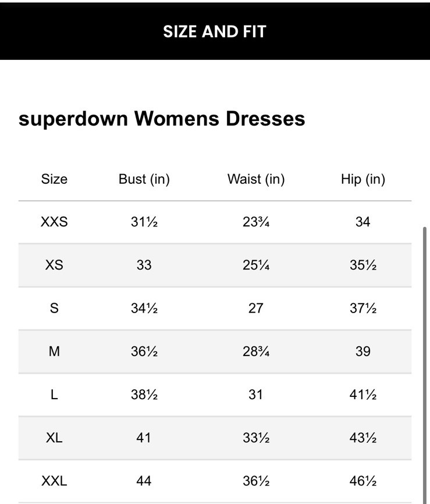Image resolution: width=430 pixels, height=504 pixels.
Task: Click the 31½ bust value for XXS
Action: click(x=144, y=222)
